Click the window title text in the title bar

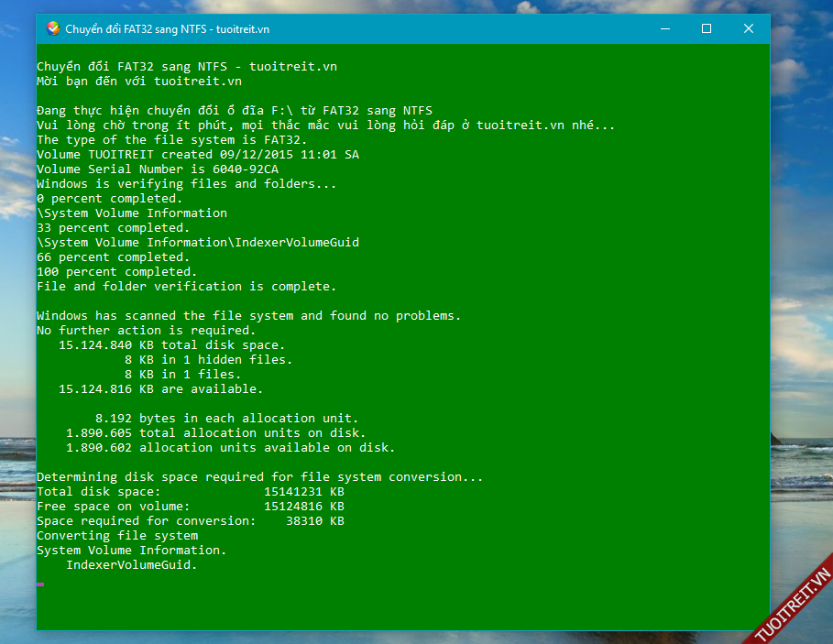click(167, 29)
